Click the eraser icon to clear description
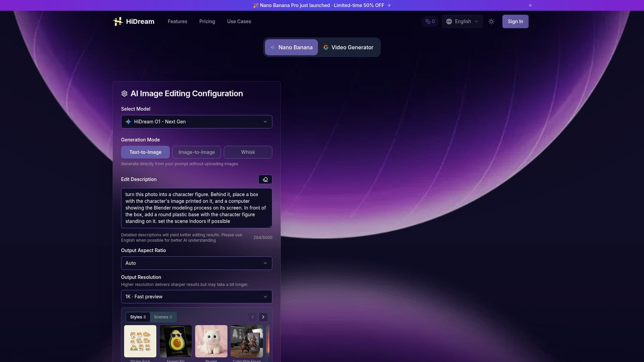 265,179
